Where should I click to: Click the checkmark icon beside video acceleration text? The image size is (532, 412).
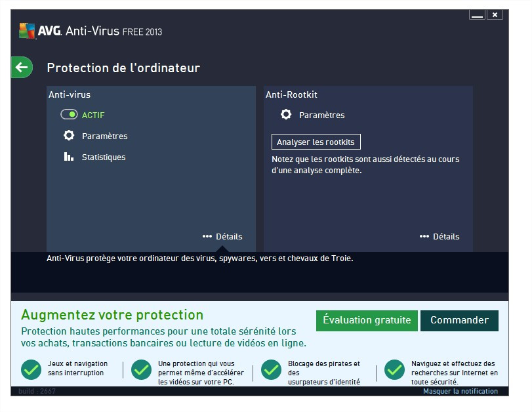(141, 369)
